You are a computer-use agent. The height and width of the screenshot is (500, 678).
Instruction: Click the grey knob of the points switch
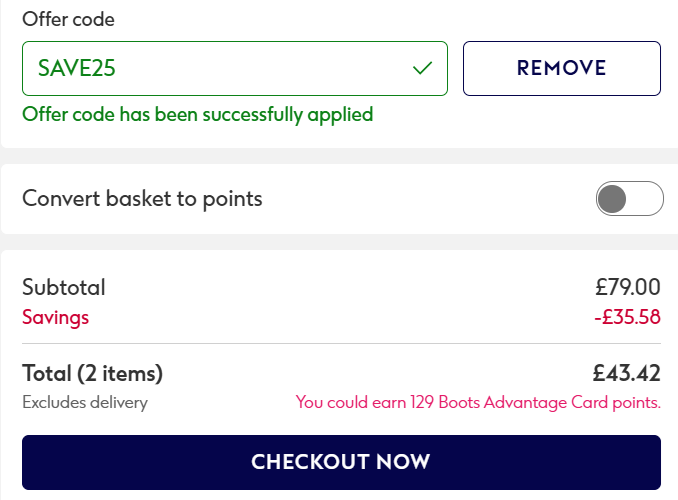coord(611,199)
